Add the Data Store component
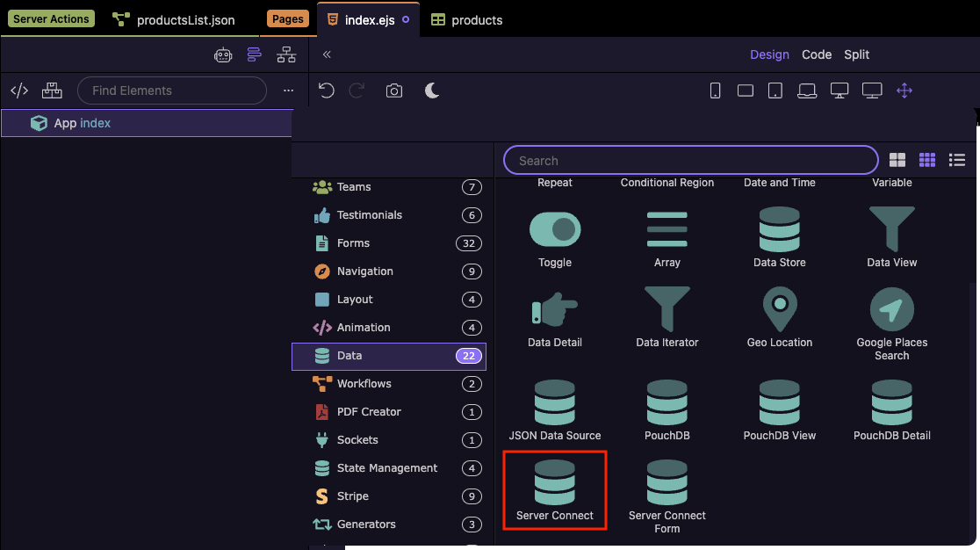Image resolution: width=980 pixels, height=550 pixels. click(x=779, y=237)
